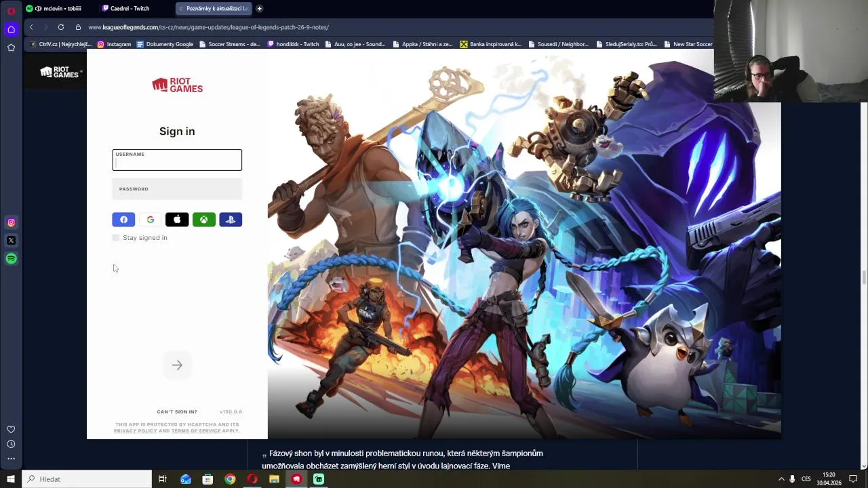
Task: Open the Soccer Streams bookmark
Action: pos(229,44)
